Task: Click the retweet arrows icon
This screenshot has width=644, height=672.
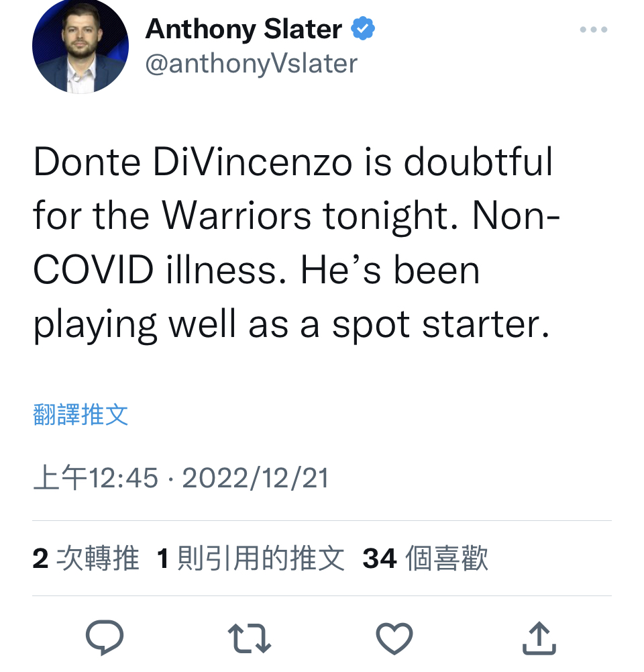Action: (250, 638)
